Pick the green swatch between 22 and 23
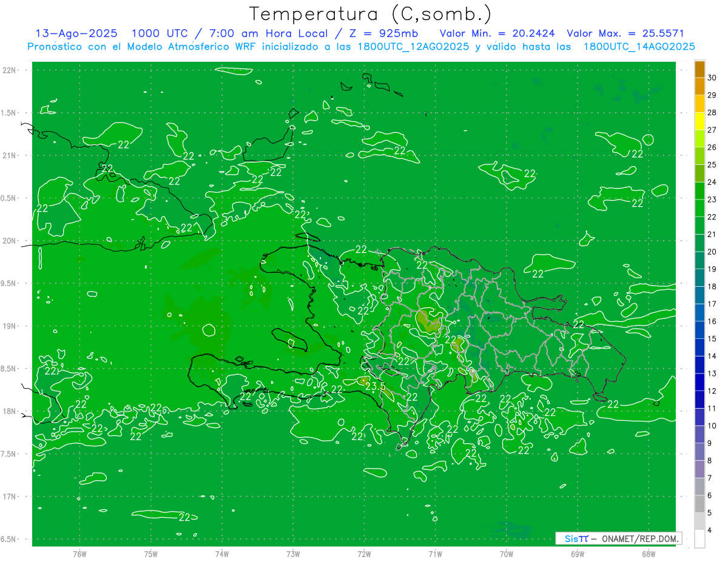The height and width of the screenshot is (562, 728). [699, 208]
